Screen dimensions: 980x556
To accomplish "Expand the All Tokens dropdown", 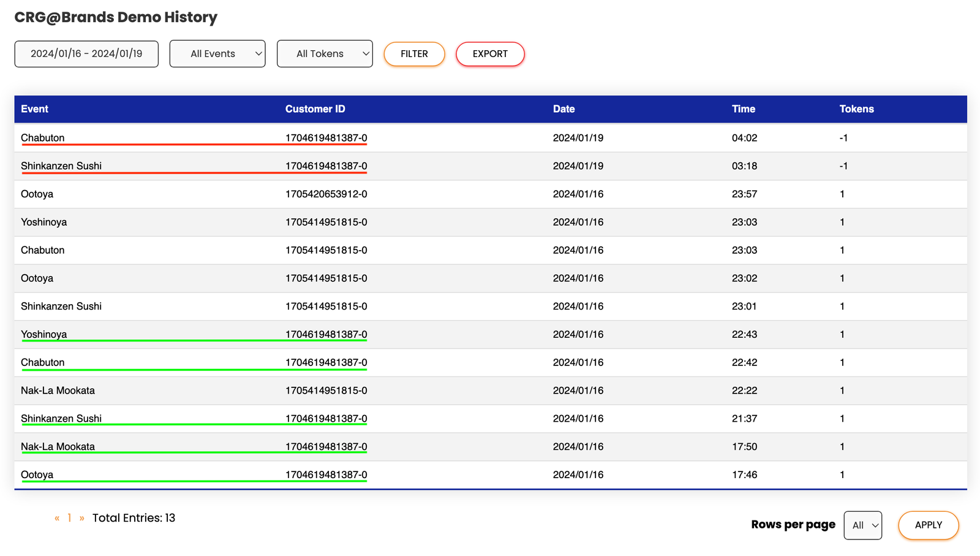I will pos(325,54).
